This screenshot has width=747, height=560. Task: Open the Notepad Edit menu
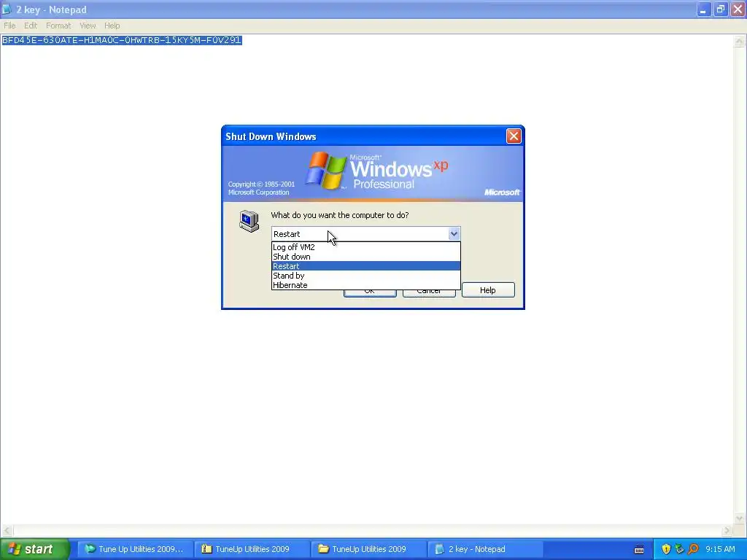pyautogui.click(x=31, y=26)
